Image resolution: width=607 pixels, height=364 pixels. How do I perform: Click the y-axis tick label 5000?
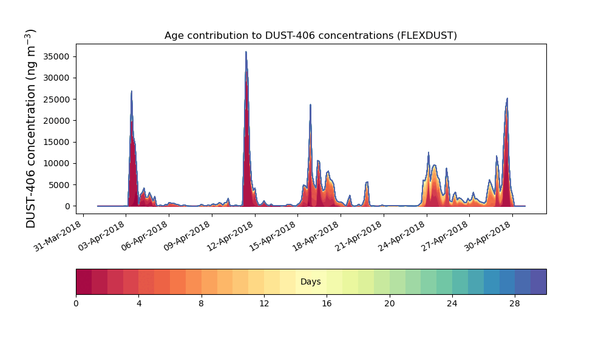pyautogui.click(x=59, y=185)
